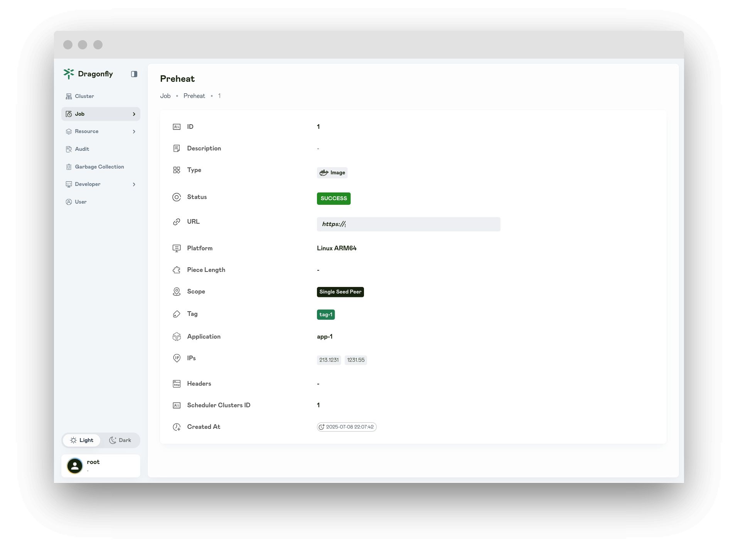Expand the Resource submenu arrow

coord(134,132)
